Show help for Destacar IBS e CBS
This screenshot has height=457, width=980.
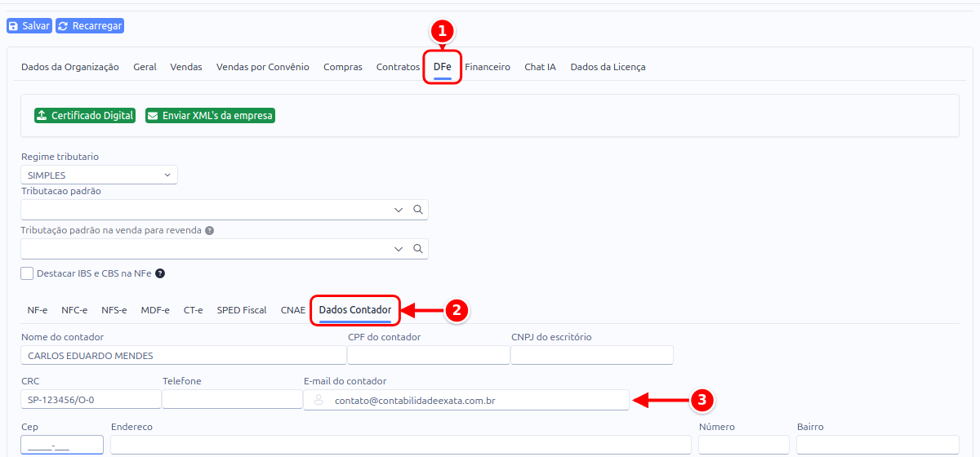[x=160, y=273]
